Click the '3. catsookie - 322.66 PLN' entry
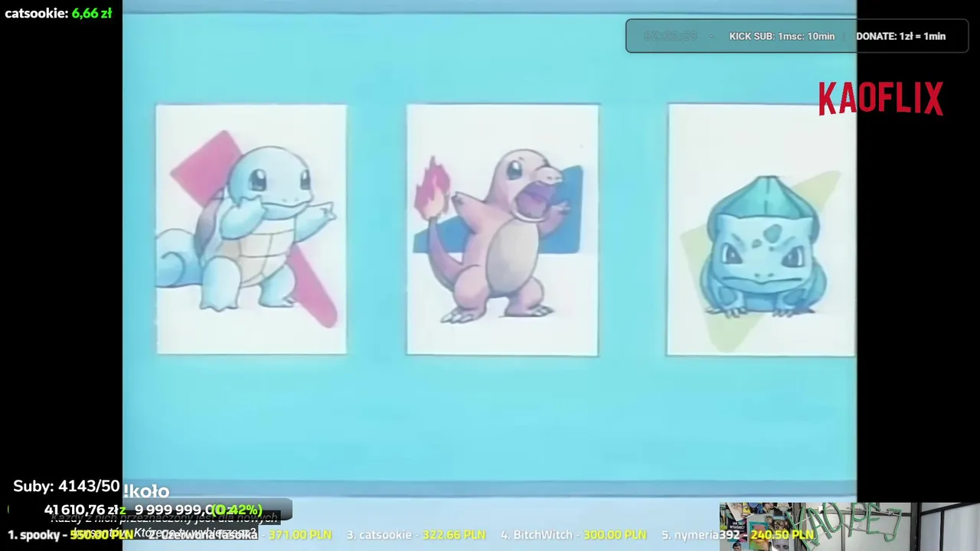Viewport: 980px width, 551px height. click(416, 535)
